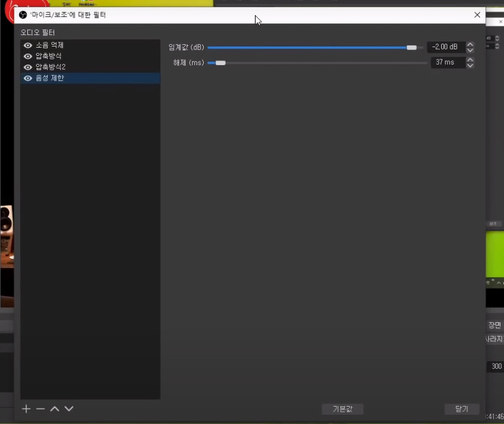Click the plus icon to add a filter
Screen dimensions: 504x424
click(26, 409)
